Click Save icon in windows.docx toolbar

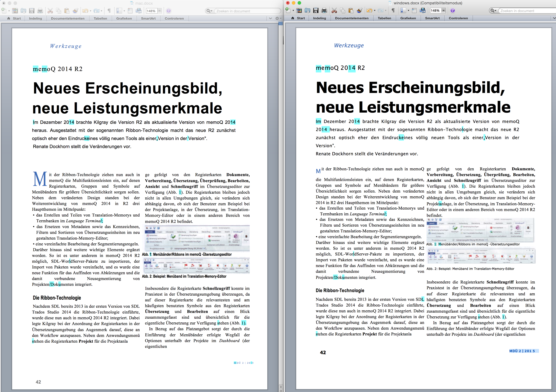316,10
